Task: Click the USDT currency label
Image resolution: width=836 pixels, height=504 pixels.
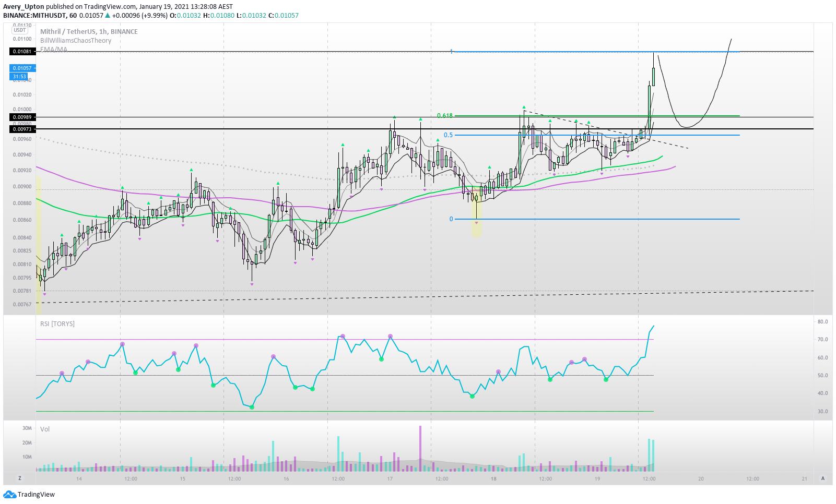Action: [x=20, y=30]
